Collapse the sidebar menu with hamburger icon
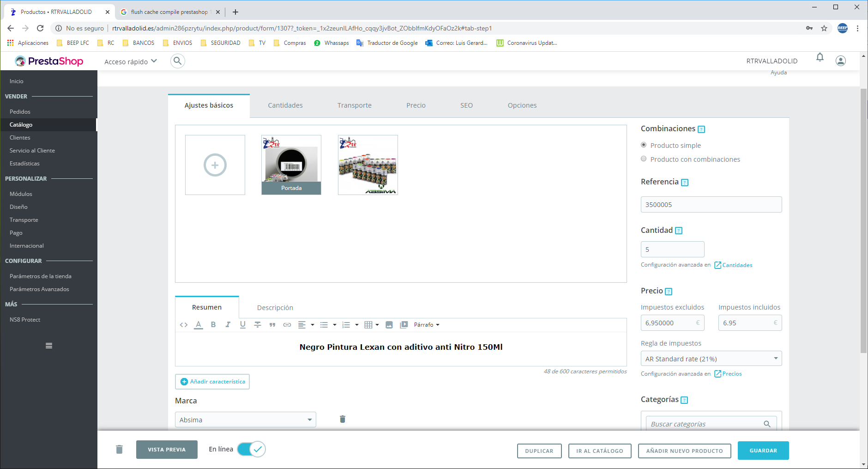This screenshot has height=469, width=868. coord(49,346)
